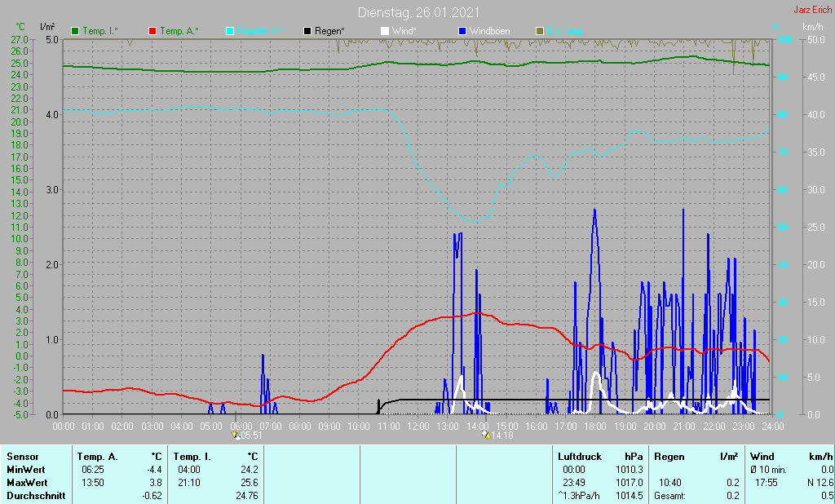Click the black Regen legend swatch
The image size is (835, 504).
307,31
